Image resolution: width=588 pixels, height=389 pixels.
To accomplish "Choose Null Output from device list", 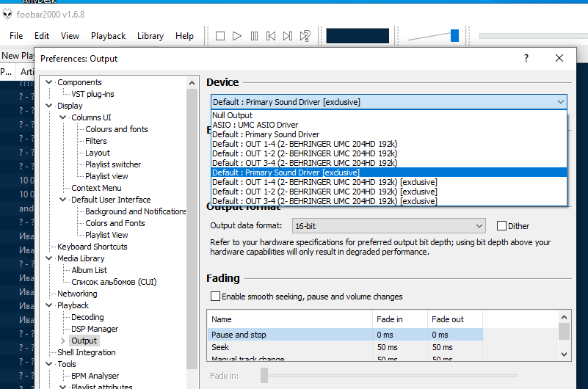I will pyautogui.click(x=233, y=115).
